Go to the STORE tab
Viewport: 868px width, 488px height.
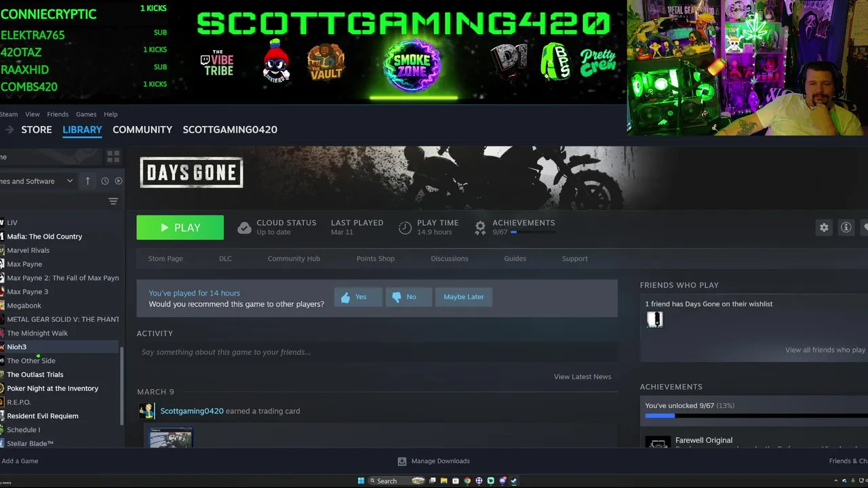(x=37, y=129)
